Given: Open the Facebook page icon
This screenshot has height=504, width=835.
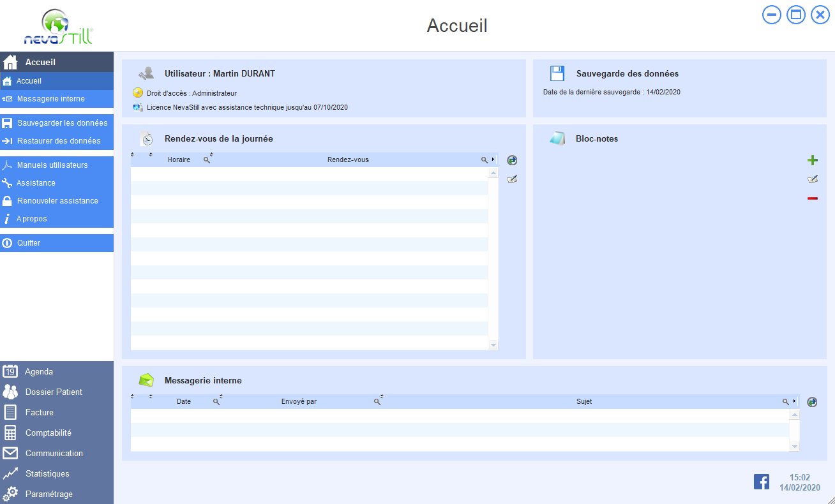Looking at the screenshot, I should (761, 482).
